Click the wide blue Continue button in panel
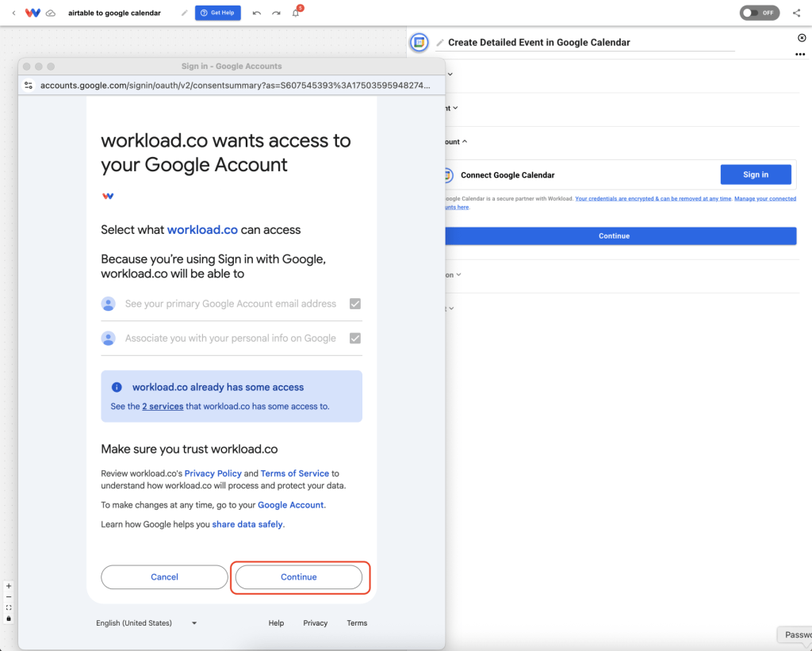This screenshot has height=651, width=812. click(620, 236)
